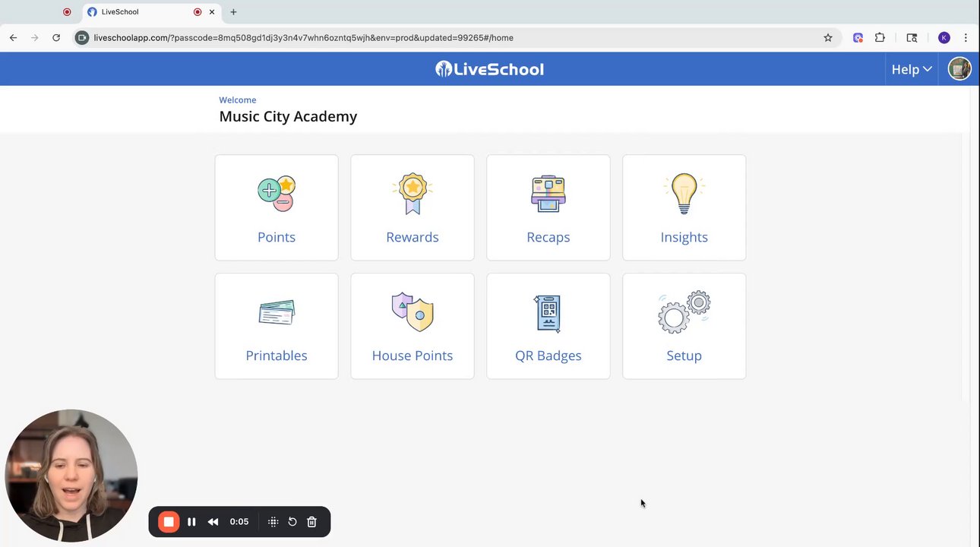Bookmark this page with star icon
The image size is (980, 547).
click(x=828, y=37)
